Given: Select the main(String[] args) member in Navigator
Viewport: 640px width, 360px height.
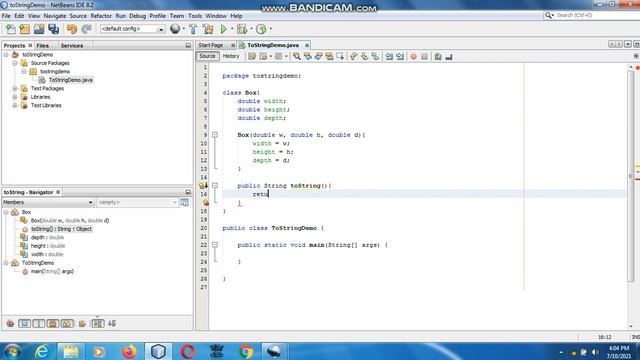Looking at the screenshot, I should [x=52, y=271].
